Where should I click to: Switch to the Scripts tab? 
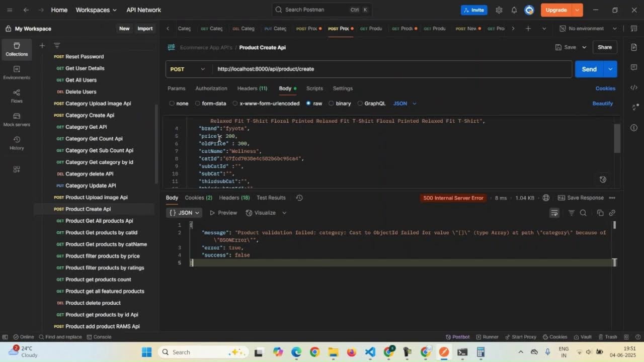[314, 88]
